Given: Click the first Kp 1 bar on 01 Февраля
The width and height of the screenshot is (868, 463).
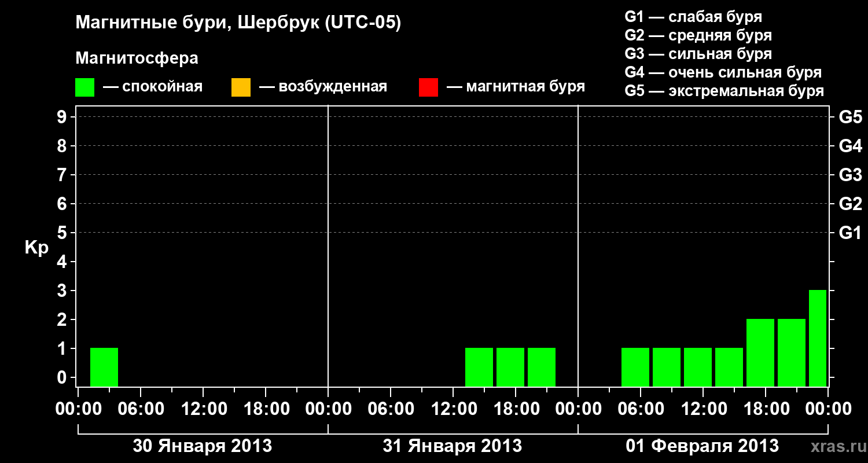Looking at the screenshot, I should [635, 367].
